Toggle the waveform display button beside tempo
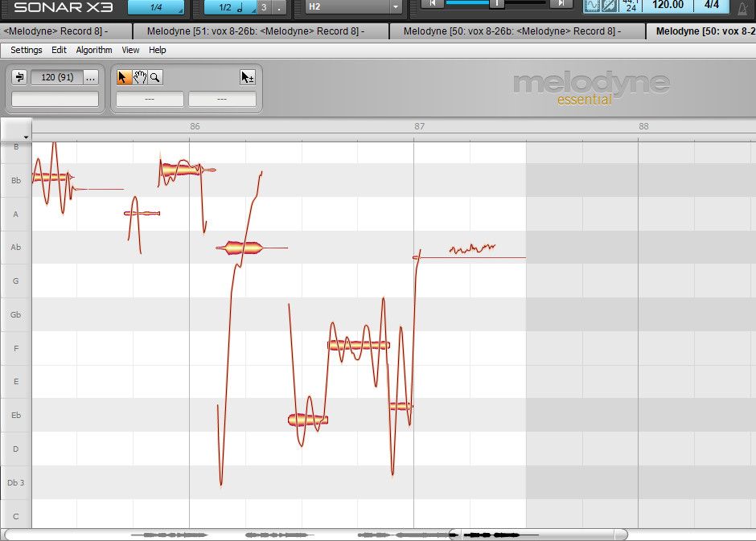The image size is (756, 541). pos(593,6)
